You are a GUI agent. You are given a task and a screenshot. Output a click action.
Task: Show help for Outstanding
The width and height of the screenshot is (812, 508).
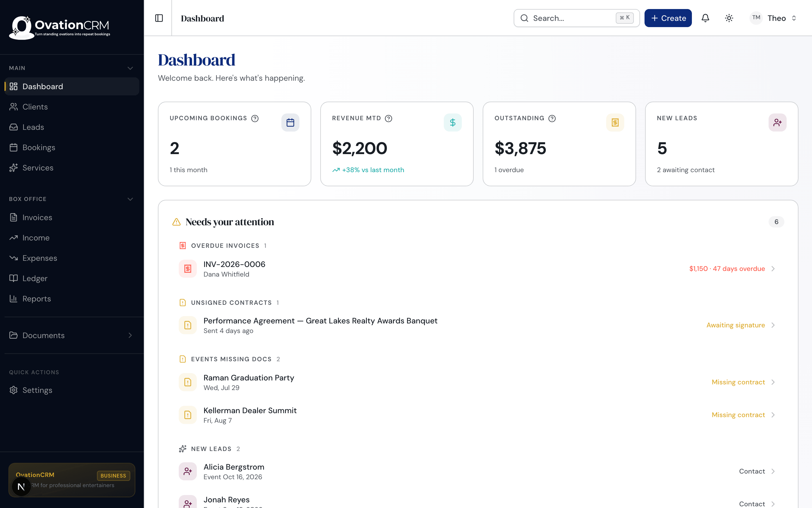[x=552, y=118]
